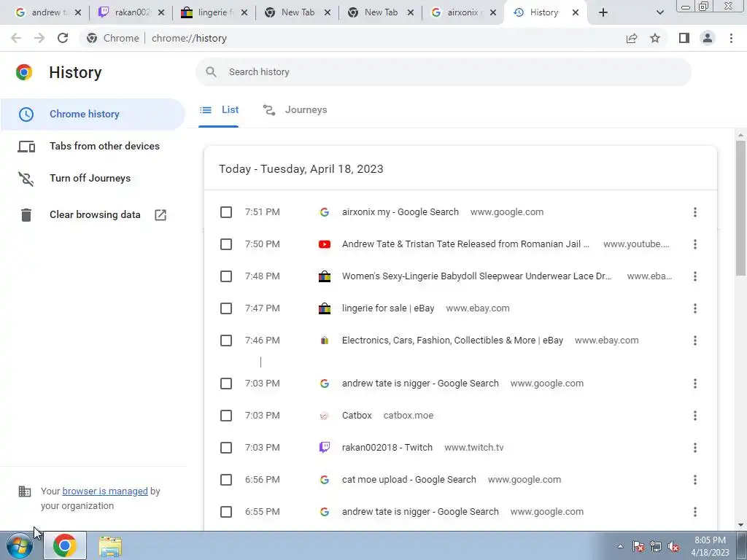Open the Catbox history entry
The height and width of the screenshot is (560, 747).
tap(357, 416)
